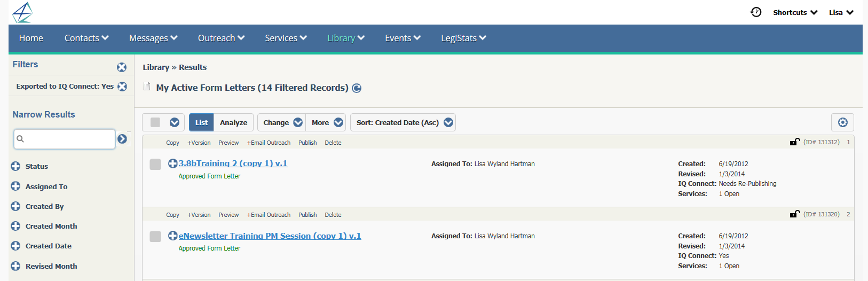Expand the Created Month filter
Viewport: 868px width, 281px height.
(15, 226)
